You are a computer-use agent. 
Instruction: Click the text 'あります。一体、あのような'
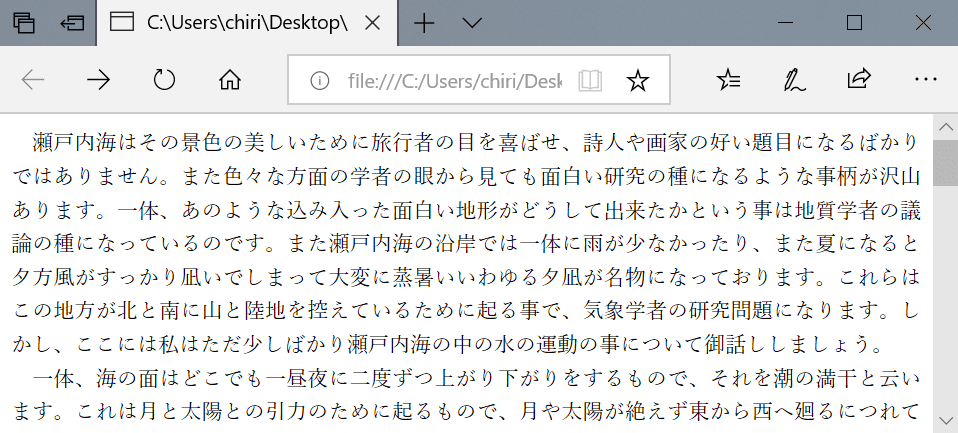pos(148,211)
